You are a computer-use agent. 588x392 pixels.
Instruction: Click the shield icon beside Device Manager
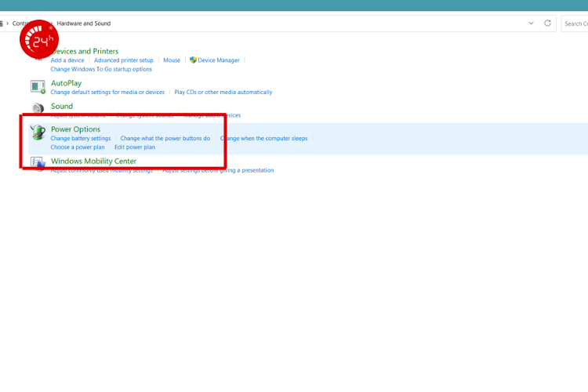click(193, 60)
